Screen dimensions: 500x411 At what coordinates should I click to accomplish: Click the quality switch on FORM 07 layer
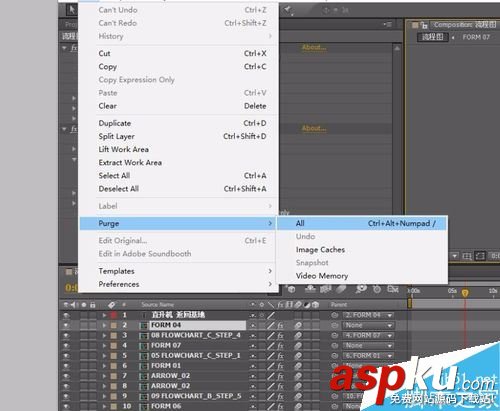[x=271, y=346]
